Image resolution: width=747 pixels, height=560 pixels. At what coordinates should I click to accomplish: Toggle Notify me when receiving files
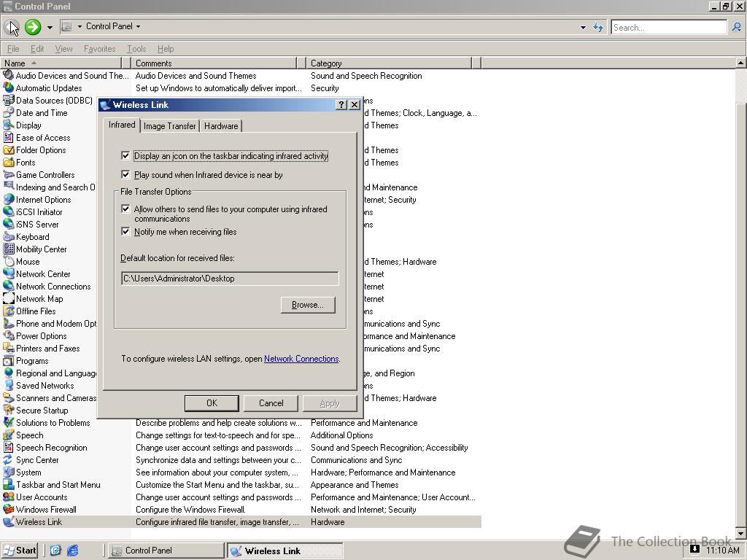click(x=125, y=231)
